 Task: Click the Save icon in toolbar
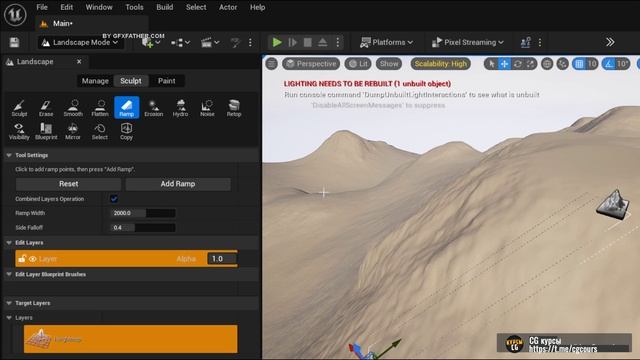(14, 42)
